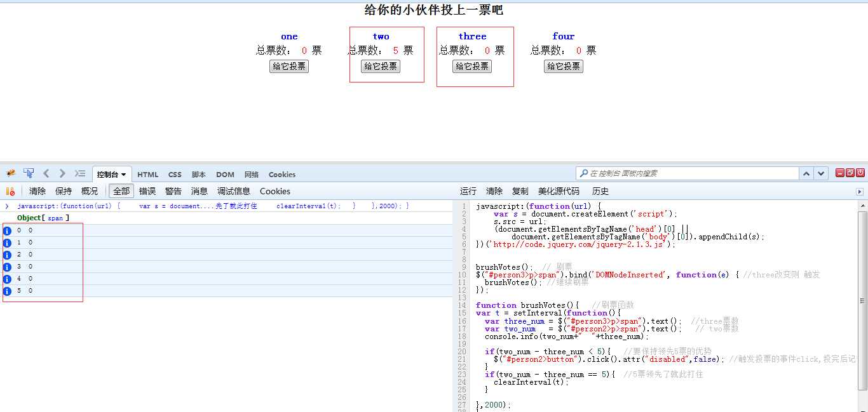Select the 全部 filter in console

[x=121, y=191]
